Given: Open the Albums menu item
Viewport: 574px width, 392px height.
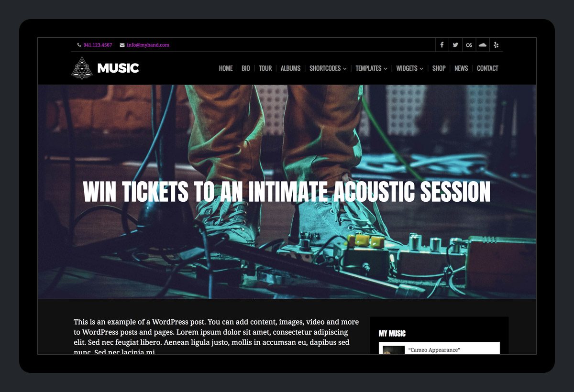Looking at the screenshot, I should click(x=290, y=68).
